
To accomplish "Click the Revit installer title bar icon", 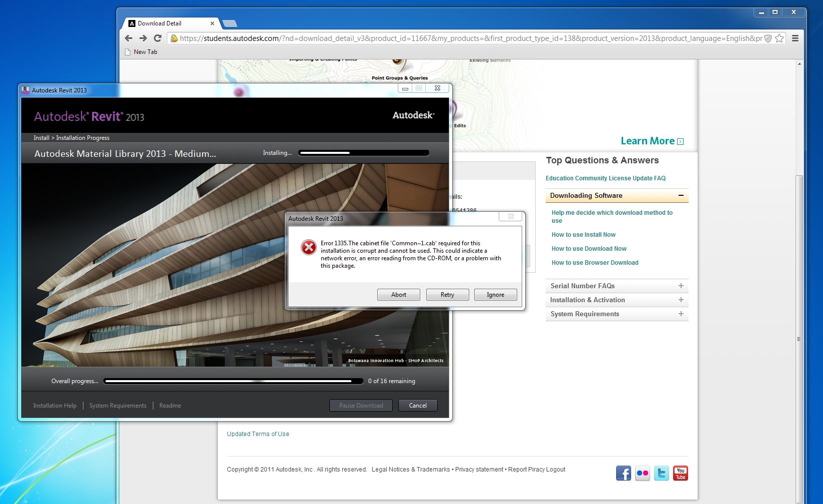I will [25, 90].
